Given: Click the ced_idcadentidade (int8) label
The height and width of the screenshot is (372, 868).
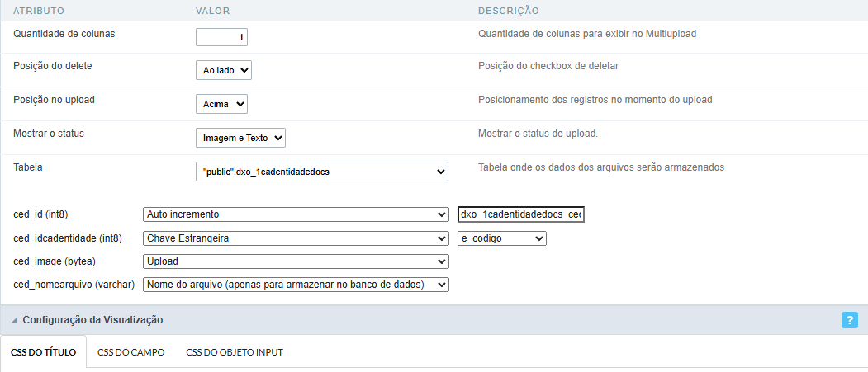Looking at the screenshot, I should pyautogui.click(x=68, y=238).
